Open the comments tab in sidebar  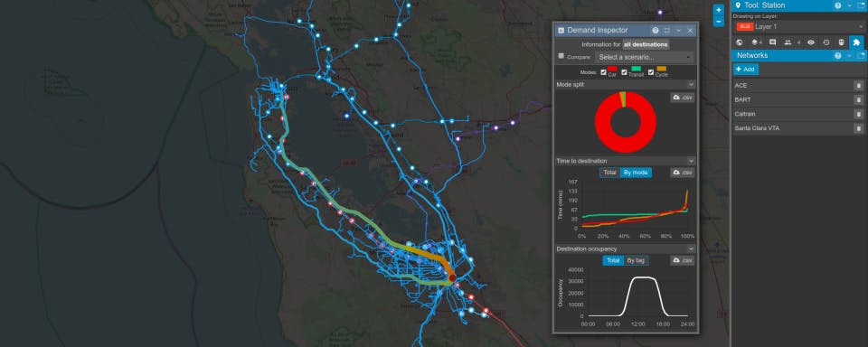pyautogui.click(x=772, y=42)
